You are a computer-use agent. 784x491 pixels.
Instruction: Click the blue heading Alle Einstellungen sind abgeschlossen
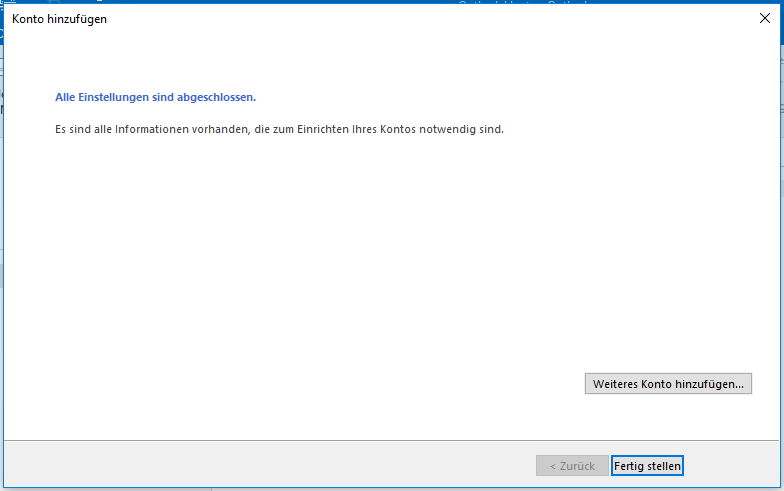point(155,98)
